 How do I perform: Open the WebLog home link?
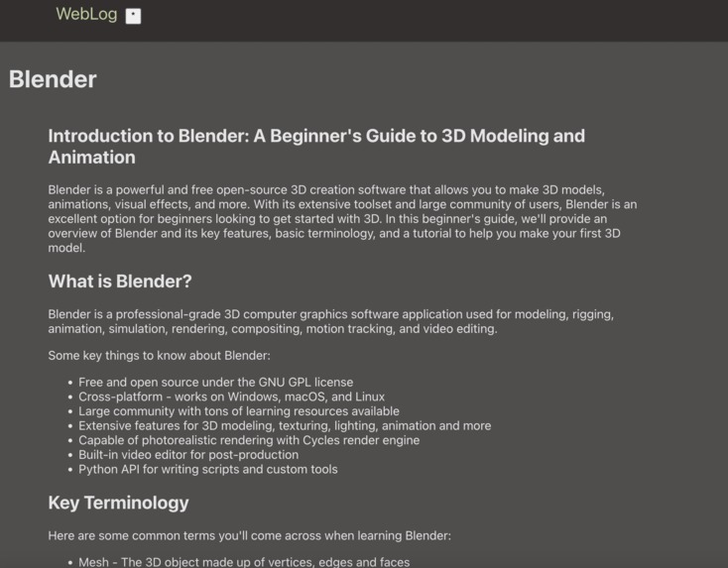(x=86, y=15)
